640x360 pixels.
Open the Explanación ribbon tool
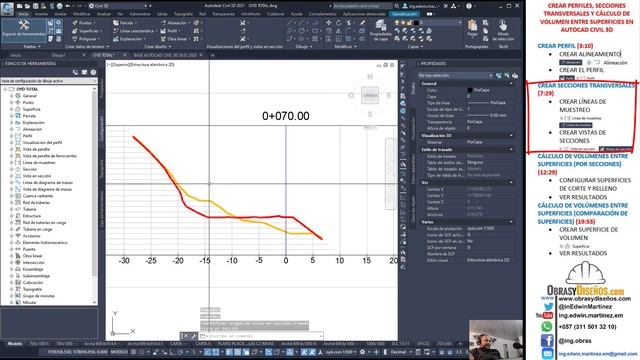point(129,39)
